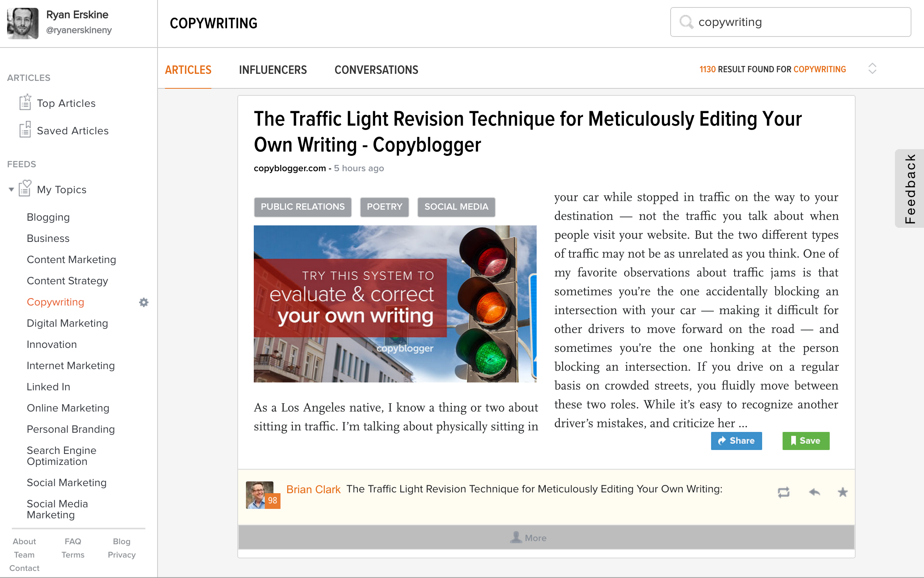Click the search magnifier icon

[x=686, y=22]
